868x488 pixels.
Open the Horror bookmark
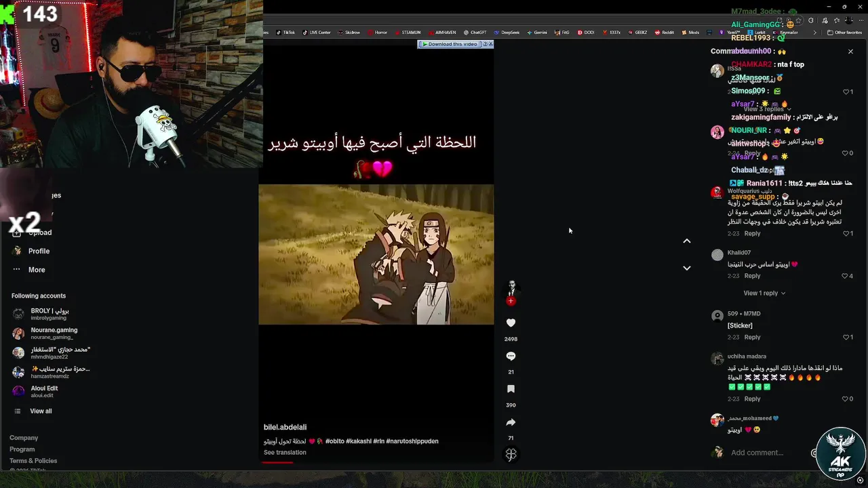pyautogui.click(x=378, y=33)
